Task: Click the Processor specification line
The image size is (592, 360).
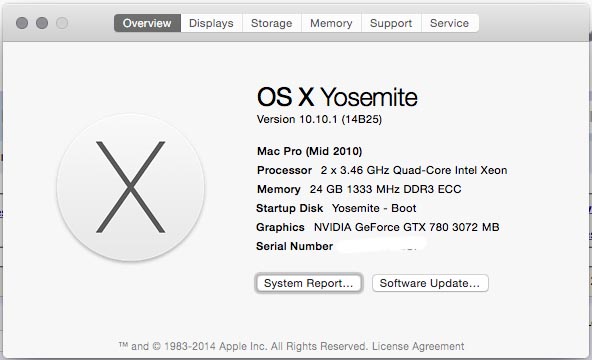Action: pos(382,170)
